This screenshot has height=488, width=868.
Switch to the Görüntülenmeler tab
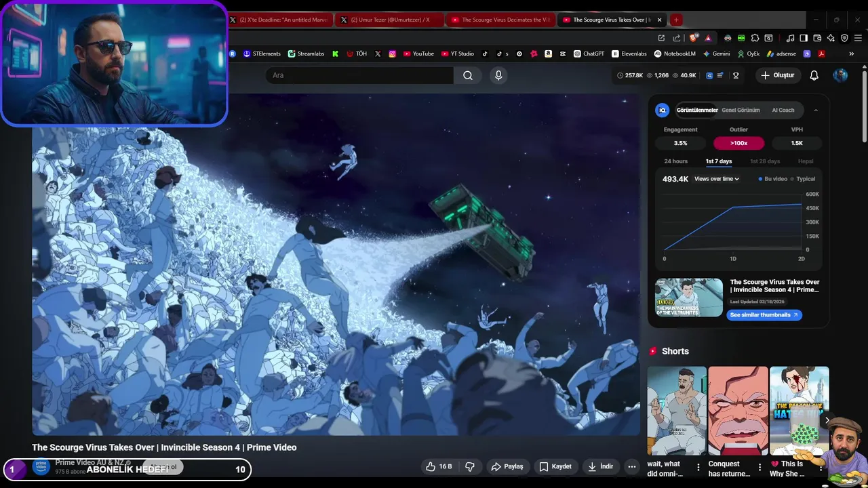(x=696, y=110)
